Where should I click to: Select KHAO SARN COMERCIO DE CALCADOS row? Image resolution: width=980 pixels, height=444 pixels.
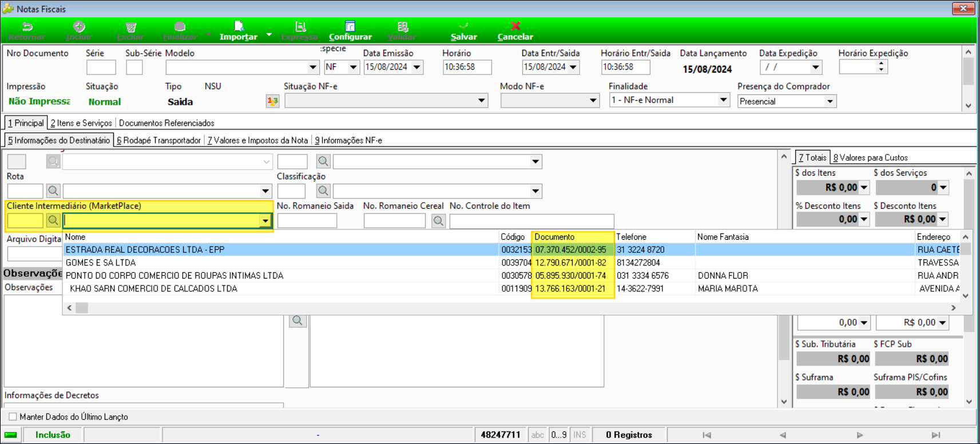(x=511, y=288)
